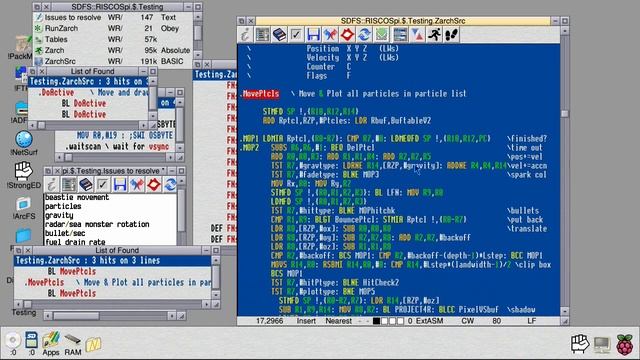Click the list icon in Issues to resolve toolbar

tap(69, 184)
